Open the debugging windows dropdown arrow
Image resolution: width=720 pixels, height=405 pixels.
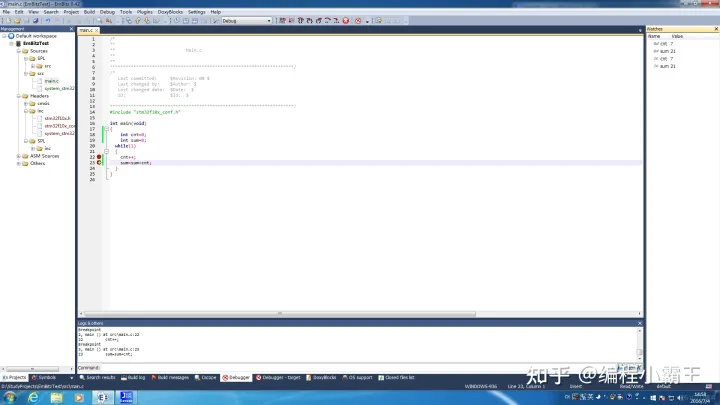click(x=367, y=21)
